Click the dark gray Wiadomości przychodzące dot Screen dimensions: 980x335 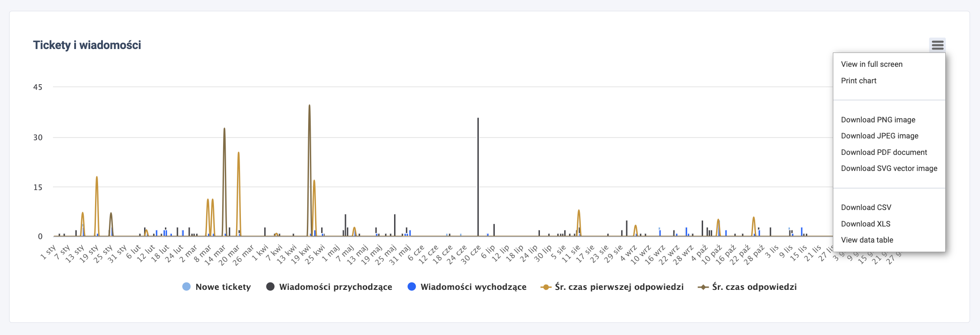(x=270, y=287)
